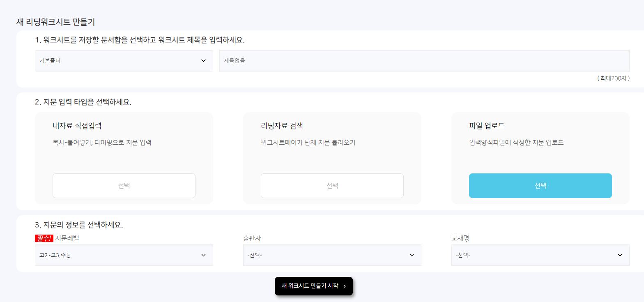Click the red 필수! badge
The height and width of the screenshot is (302, 644).
tap(44, 238)
